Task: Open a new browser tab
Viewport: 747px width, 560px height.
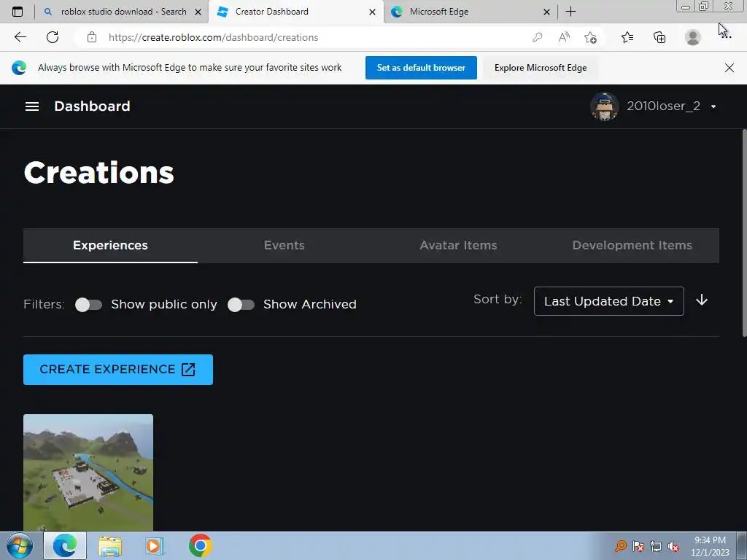Action: point(570,12)
